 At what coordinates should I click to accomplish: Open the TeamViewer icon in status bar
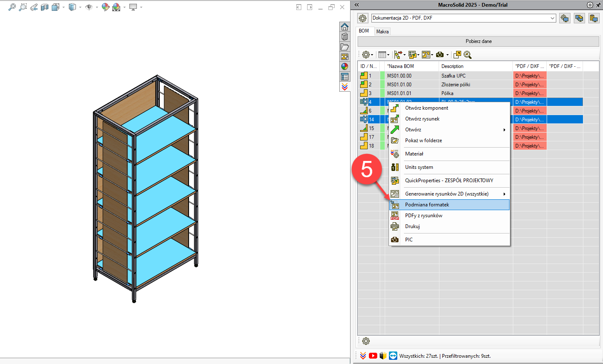(393, 356)
